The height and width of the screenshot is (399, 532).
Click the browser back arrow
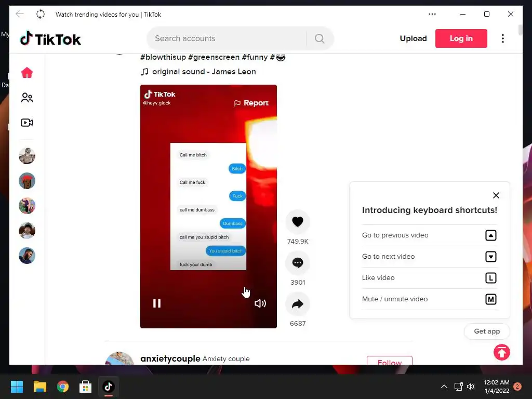coord(20,14)
